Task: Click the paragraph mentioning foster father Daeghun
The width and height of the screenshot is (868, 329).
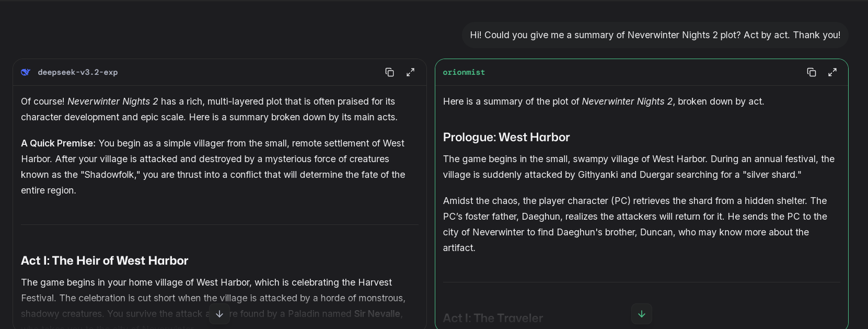Action: 635,224
